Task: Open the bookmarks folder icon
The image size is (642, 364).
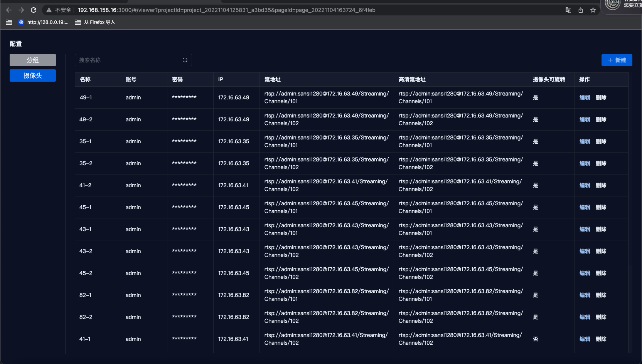Action: click(x=9, y=22)
